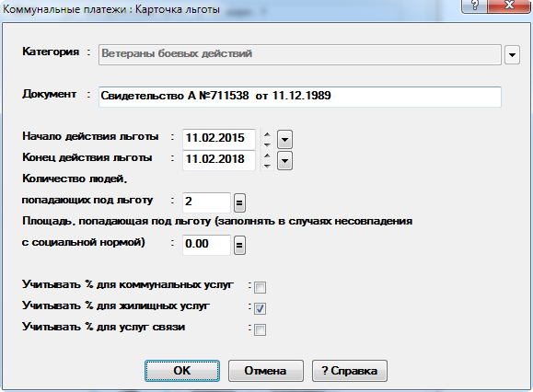This screenshot has width=533, height=392.
Task: Increase the benefit start date with up arrow
Action: 267,134
